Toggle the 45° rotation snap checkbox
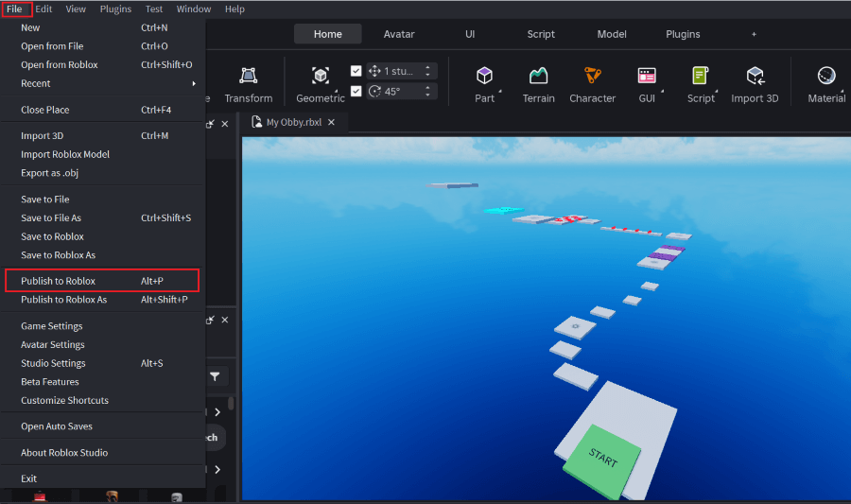The image size is (851, 504). click(356, 91)
